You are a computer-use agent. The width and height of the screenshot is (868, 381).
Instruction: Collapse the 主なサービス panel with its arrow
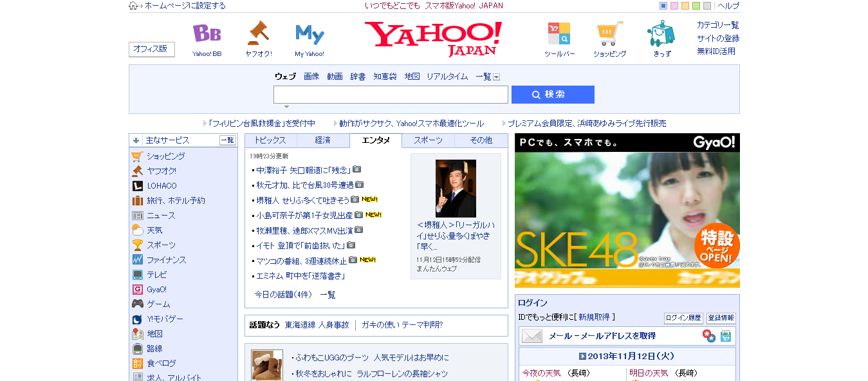coord(136,140)
